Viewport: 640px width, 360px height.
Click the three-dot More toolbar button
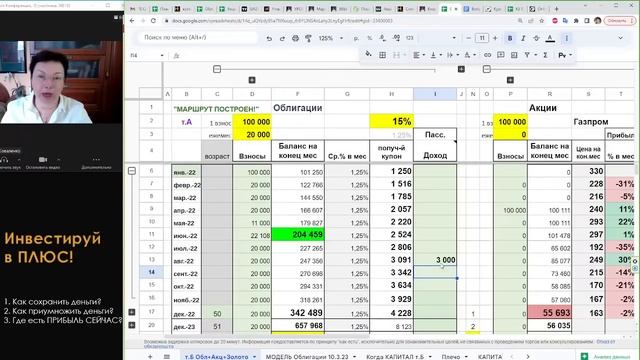[567, 38]
